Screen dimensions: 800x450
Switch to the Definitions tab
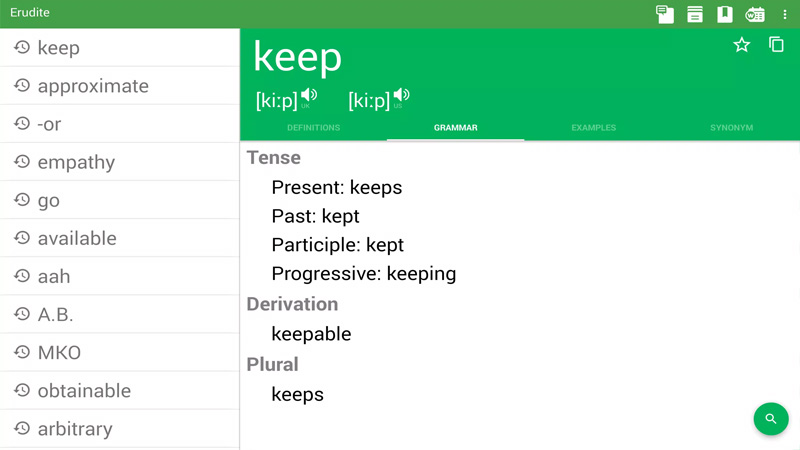(x=313, y=128)
